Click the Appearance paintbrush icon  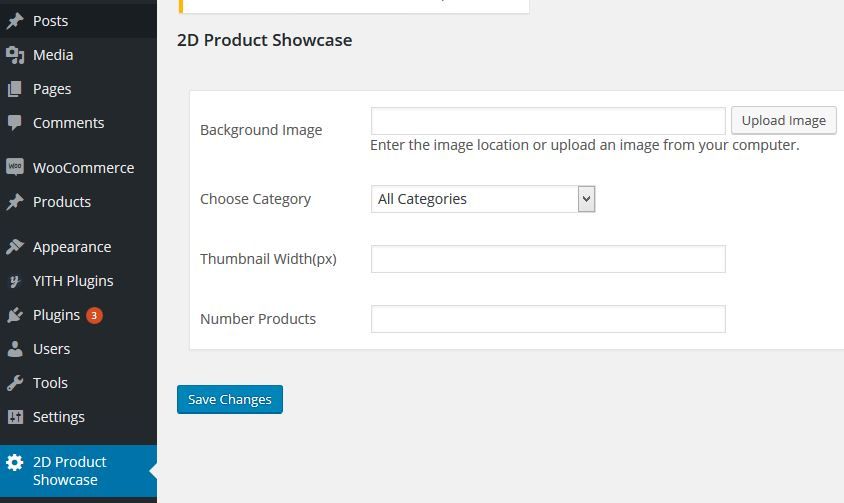point(15,247)
